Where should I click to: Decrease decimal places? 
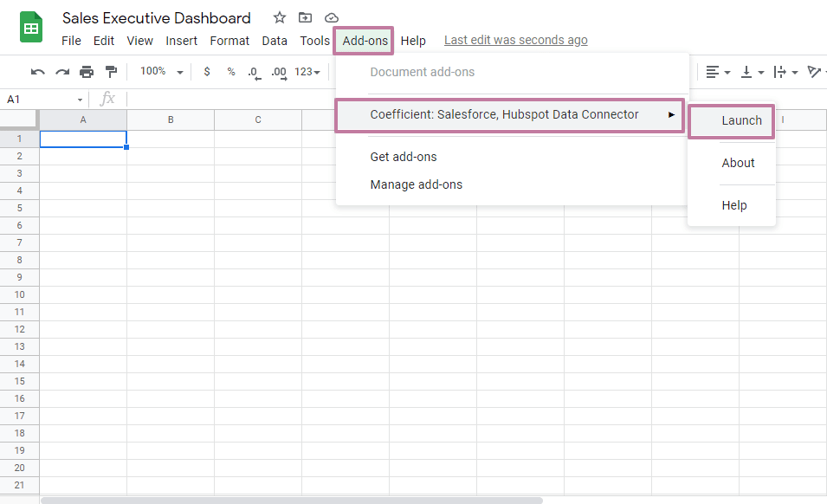255,72
